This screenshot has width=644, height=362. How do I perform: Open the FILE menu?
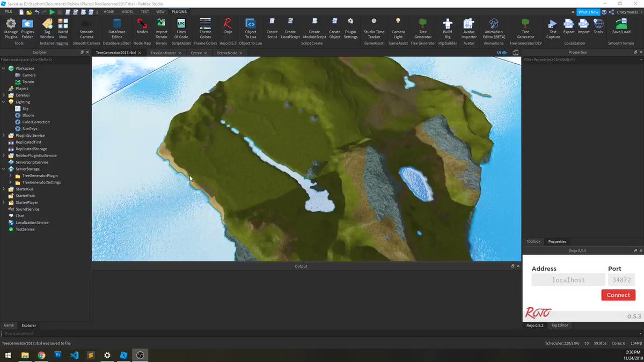(x=9, y=11)
